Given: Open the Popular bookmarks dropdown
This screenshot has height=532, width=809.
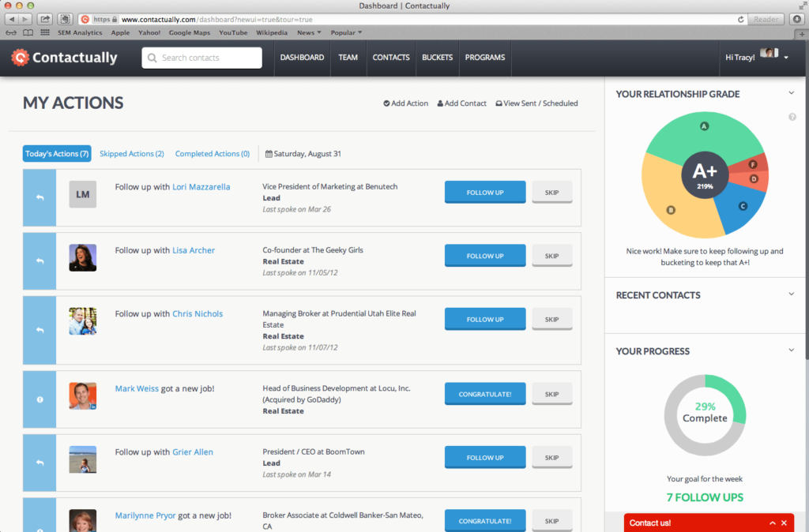Looking at the screenshot, I should (x=346, y=32).
